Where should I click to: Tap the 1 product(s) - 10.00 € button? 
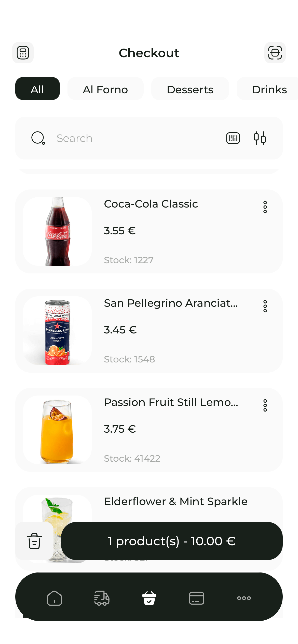point(172,541)
